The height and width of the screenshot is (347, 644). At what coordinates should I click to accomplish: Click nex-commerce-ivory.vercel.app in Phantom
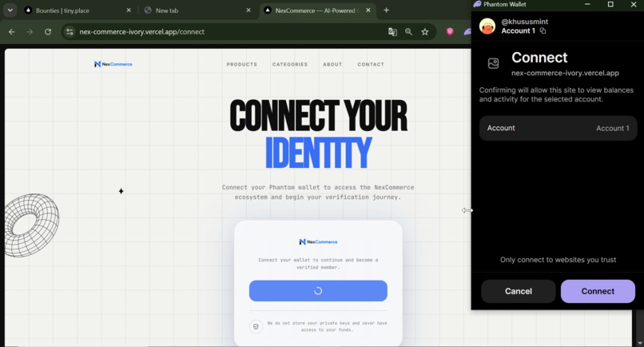pos(565,74)
